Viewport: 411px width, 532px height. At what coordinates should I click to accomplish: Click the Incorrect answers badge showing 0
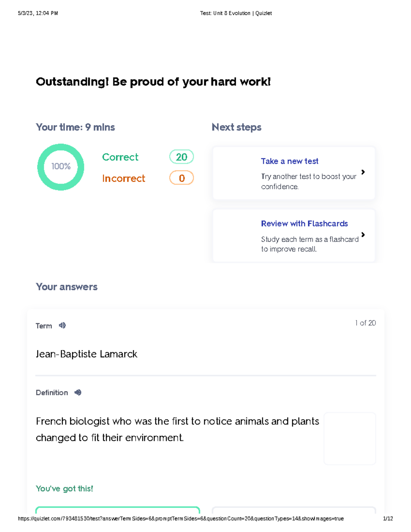(x=181, y=178)
